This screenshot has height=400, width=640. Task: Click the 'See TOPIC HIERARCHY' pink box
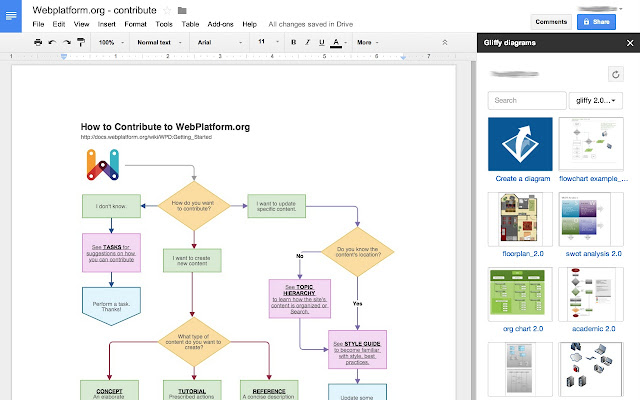tap(300, 299)
